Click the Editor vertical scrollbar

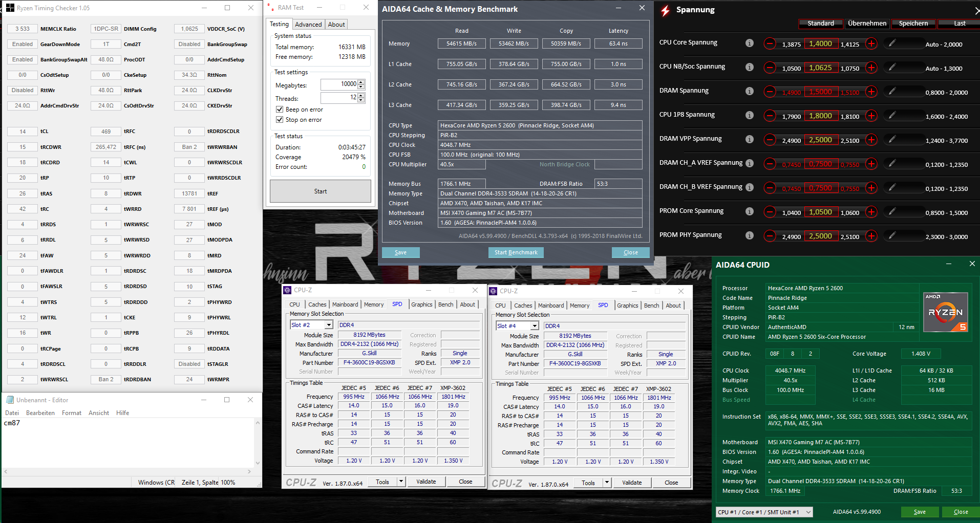[258, 442]
